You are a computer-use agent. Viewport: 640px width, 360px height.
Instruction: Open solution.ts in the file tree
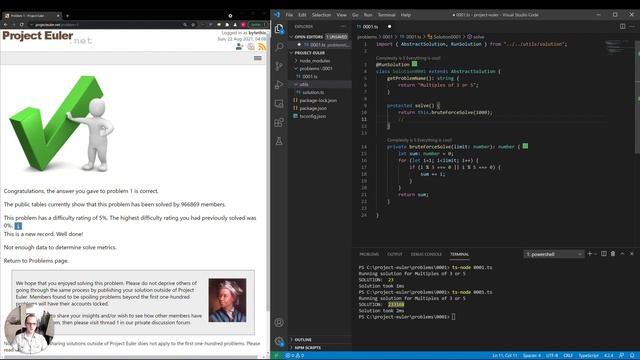[x=313, y=92]
